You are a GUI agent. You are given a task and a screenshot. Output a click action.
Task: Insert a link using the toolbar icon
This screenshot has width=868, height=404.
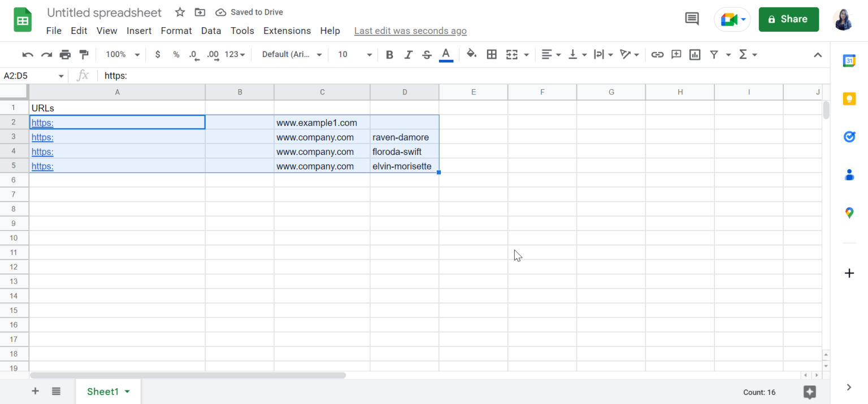pyautogui.click(x=657, y=54)
